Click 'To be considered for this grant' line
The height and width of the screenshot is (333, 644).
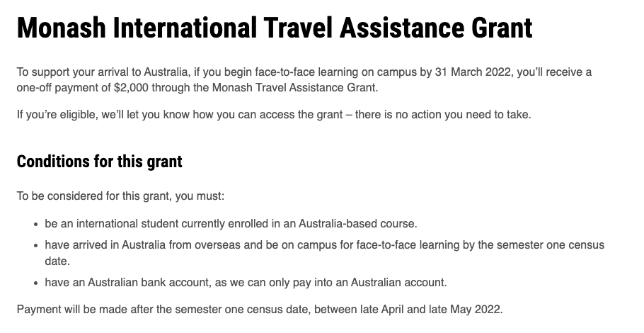point(120,196)
